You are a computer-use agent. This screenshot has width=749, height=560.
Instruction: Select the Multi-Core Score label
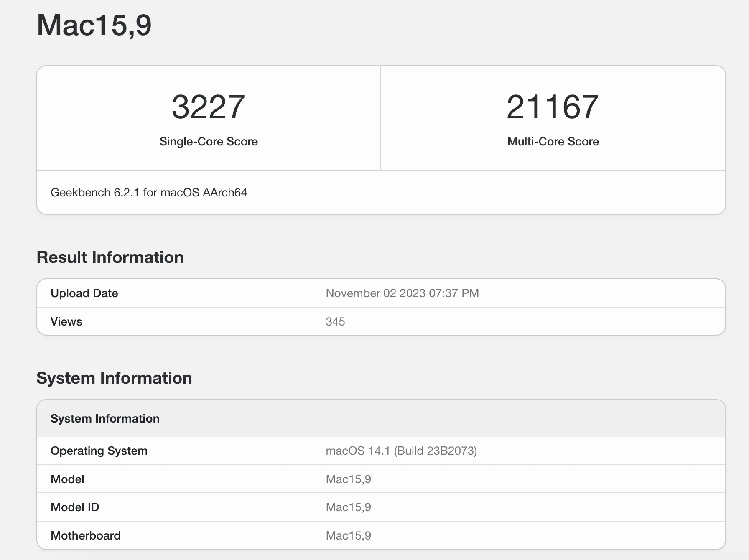[553, 142]
